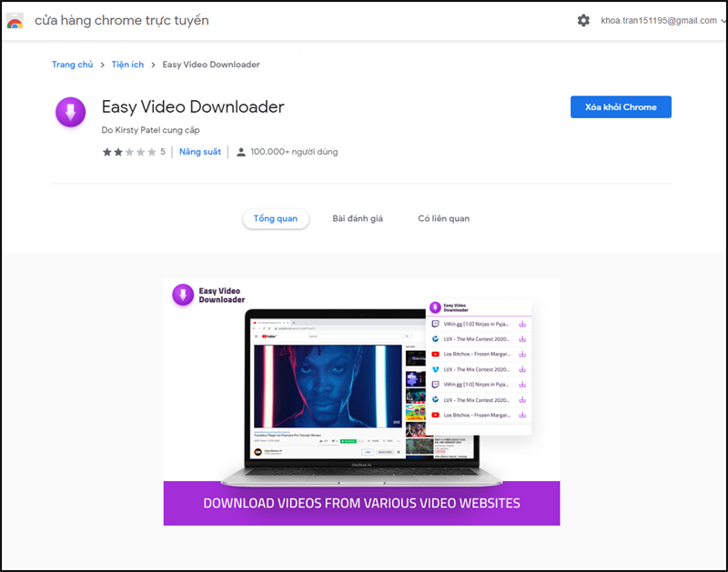The height and width of the screenshot is (572, 728).
Task: Open the Năng suất category link
Action: point(200,152)
